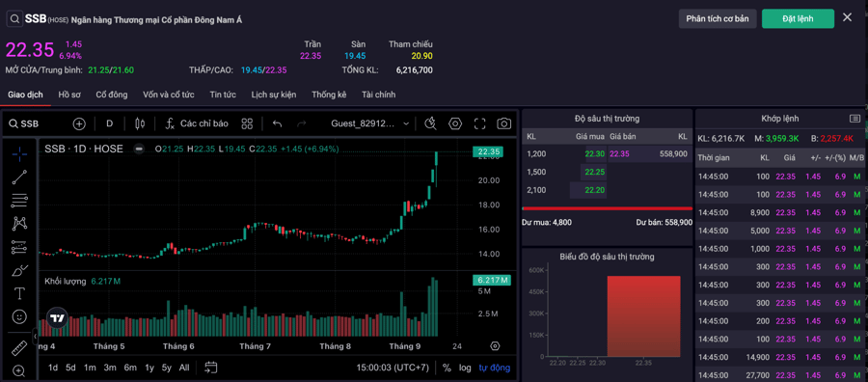Image resolution: width=868 pixels, height=382 pixels.
Task: Change chart style via candlestick icon
Action: pyautogui.click(x=140, y=123)
